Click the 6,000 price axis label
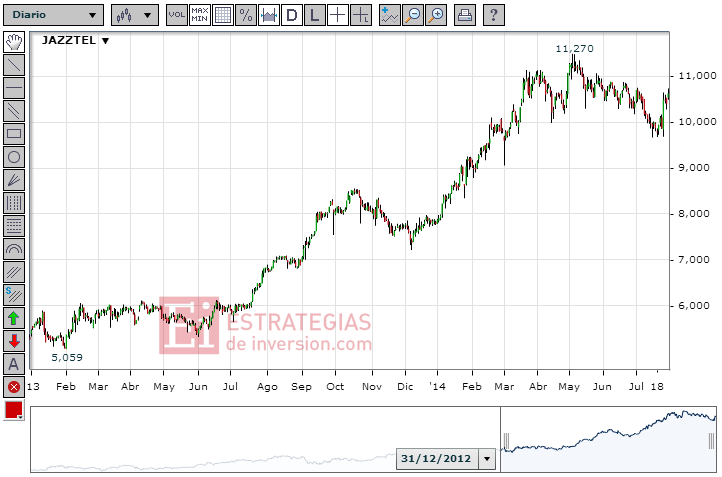The height and width of the screenshot is (477, 722). 694,306
